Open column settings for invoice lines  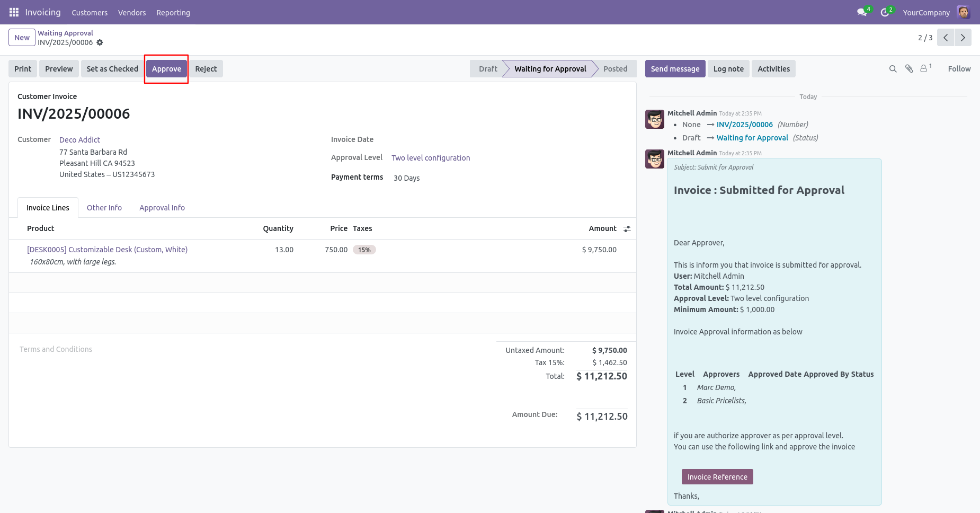pyautogui.click(x=627, y=229)
